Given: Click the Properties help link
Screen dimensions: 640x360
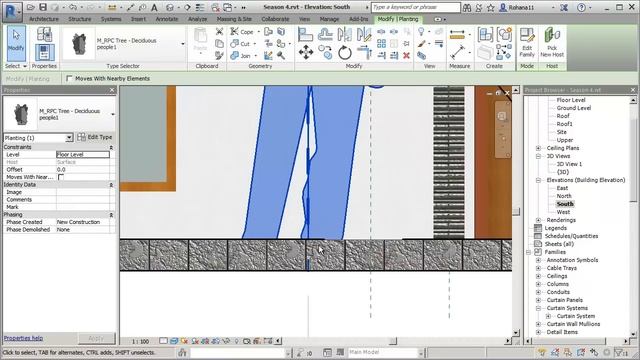Looking at the screenshot, I should click(x=23, y=338).
